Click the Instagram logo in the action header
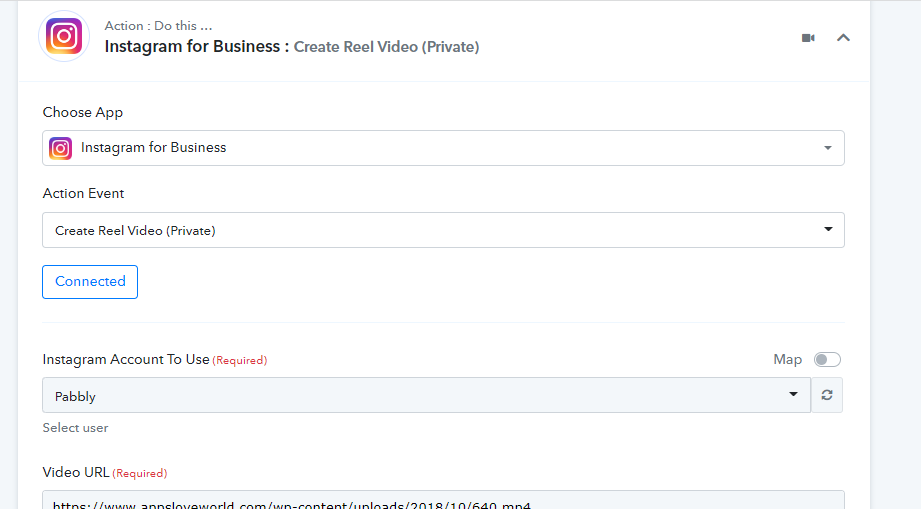 64,36
